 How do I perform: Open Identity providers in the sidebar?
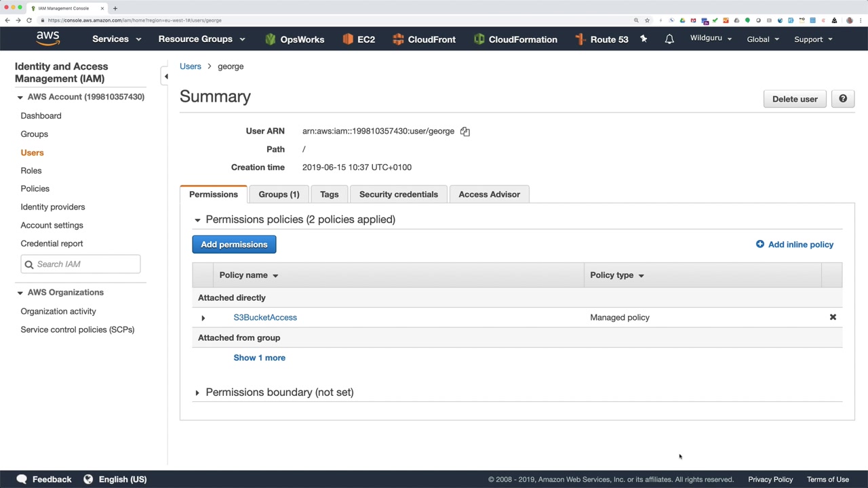pos(52,207)
